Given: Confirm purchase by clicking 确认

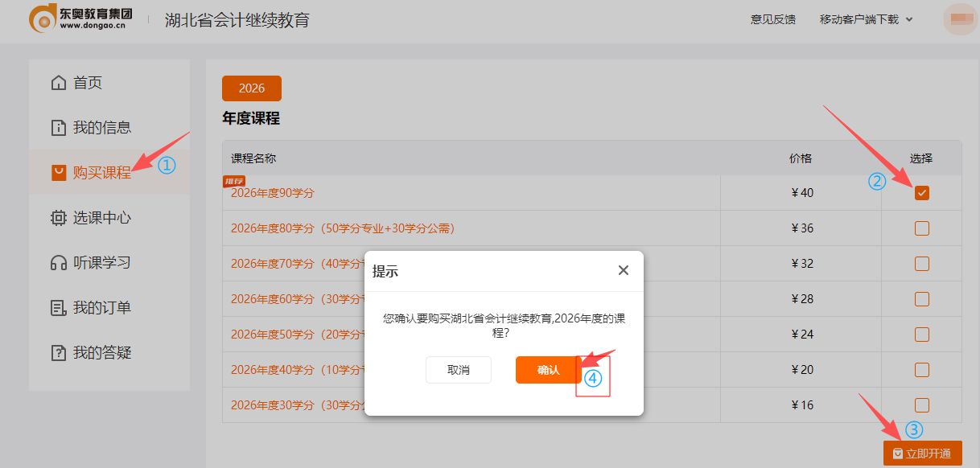Looking at the screenshot, I should [546, 370].
